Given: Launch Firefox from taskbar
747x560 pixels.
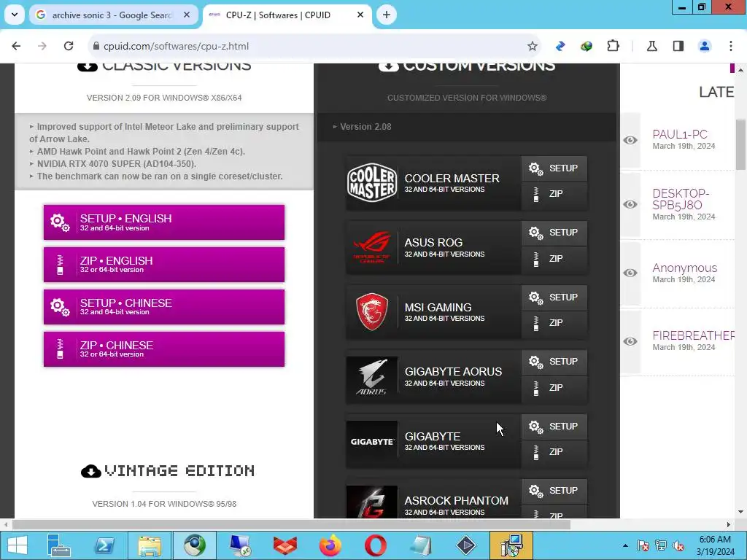Looking at the screenshot, I should pyautogui.click(x=330, y=545).
